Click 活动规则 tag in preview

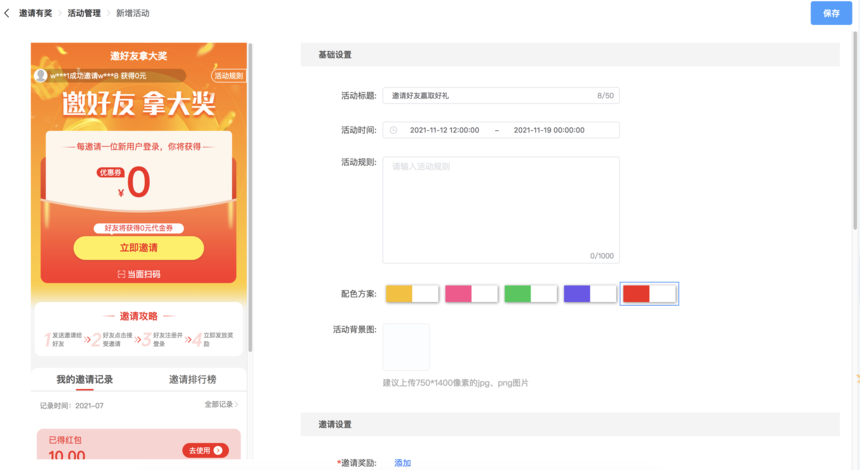[x=228, y=76]
